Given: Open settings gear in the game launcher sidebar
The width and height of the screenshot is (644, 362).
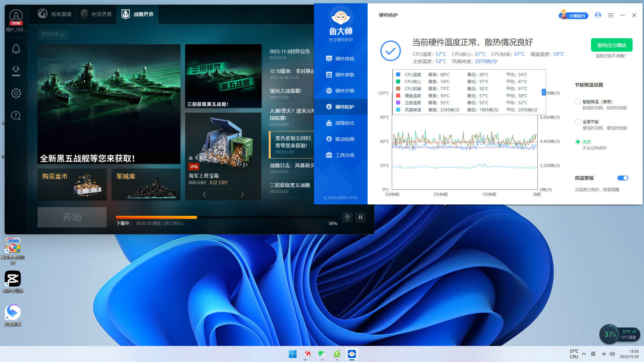Looking at the screenshot, I should (x=16, y=93).
